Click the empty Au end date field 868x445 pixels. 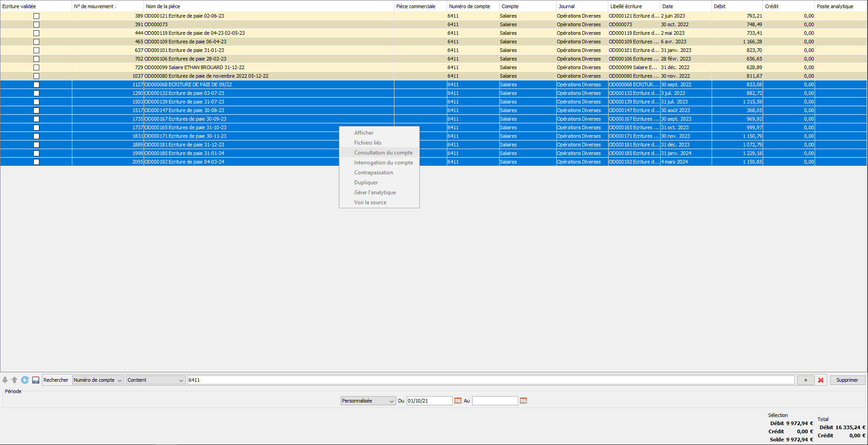[495, 401]
